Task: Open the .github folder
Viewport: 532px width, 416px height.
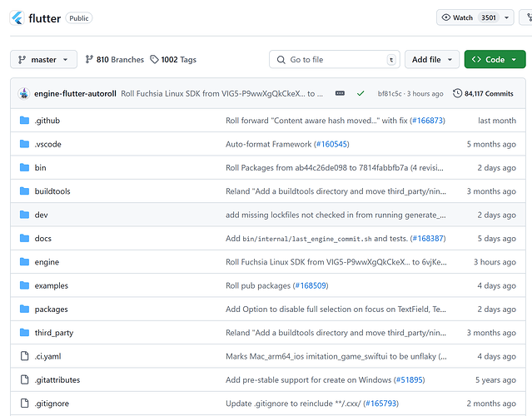Action: (x=47, y=121)
